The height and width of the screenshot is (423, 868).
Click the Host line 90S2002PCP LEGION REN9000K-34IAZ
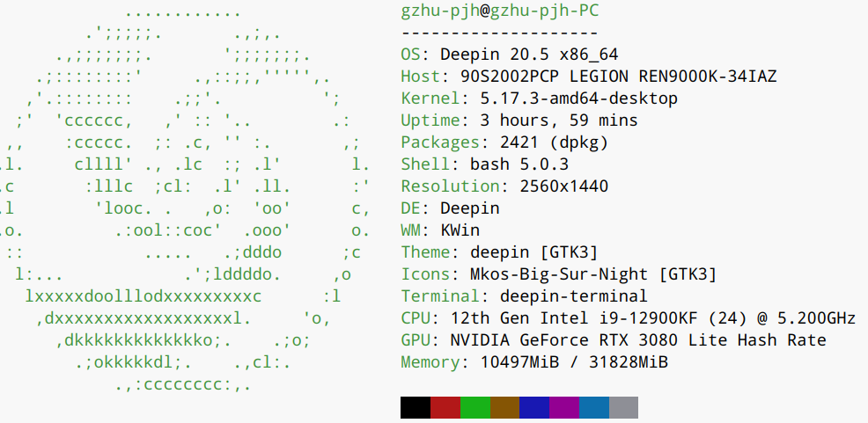tap(589, 77)
